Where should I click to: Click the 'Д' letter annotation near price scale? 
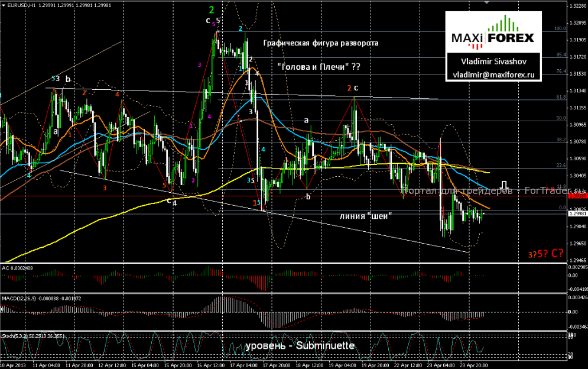coord(504,185)
